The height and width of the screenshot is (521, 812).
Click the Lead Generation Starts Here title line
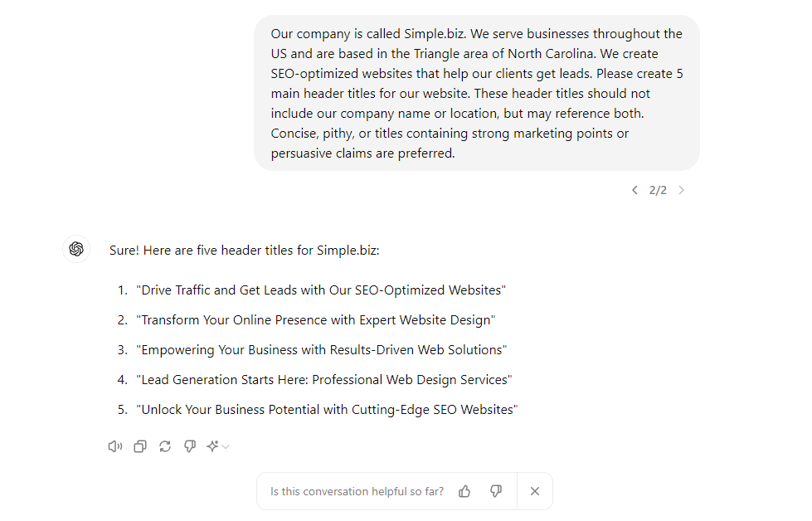pyautogui.click(x=324, y=380)
